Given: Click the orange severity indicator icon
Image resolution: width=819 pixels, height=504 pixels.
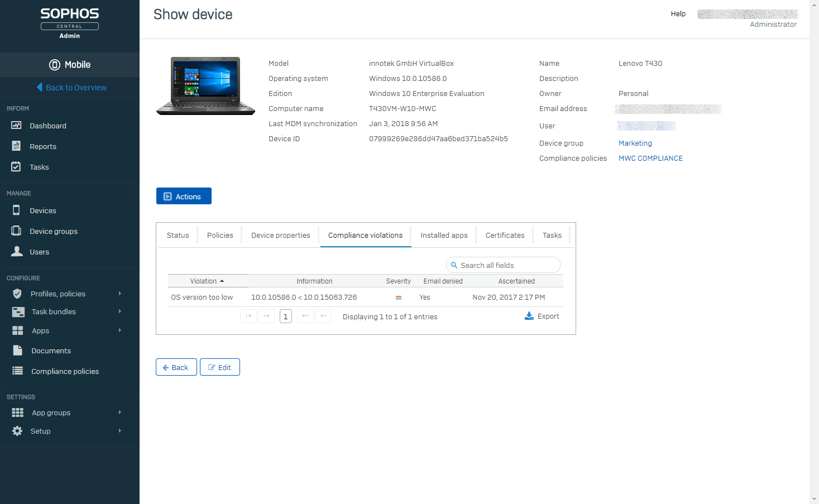Looking at the screenshot, I should coord(399,297).
